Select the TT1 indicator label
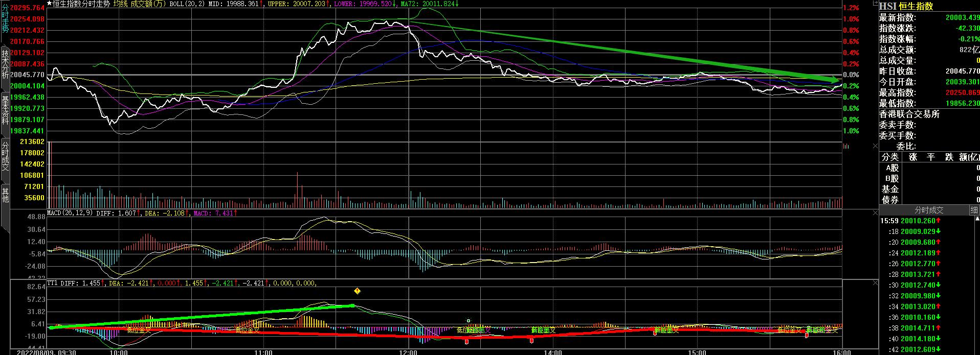The height and width of the screenshot is (355, 980). 53,283
